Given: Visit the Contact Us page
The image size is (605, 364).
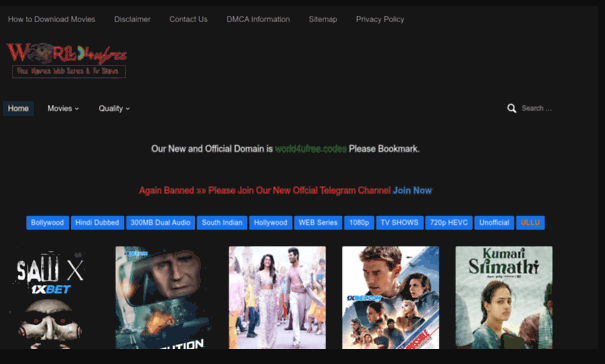Looking at the screenshot, I should pos(188,19).
